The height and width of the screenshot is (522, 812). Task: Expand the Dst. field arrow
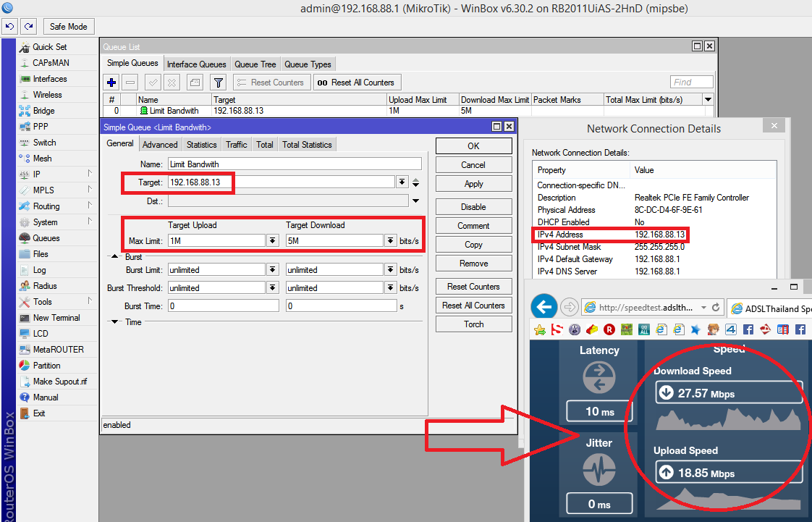(416, 201)
